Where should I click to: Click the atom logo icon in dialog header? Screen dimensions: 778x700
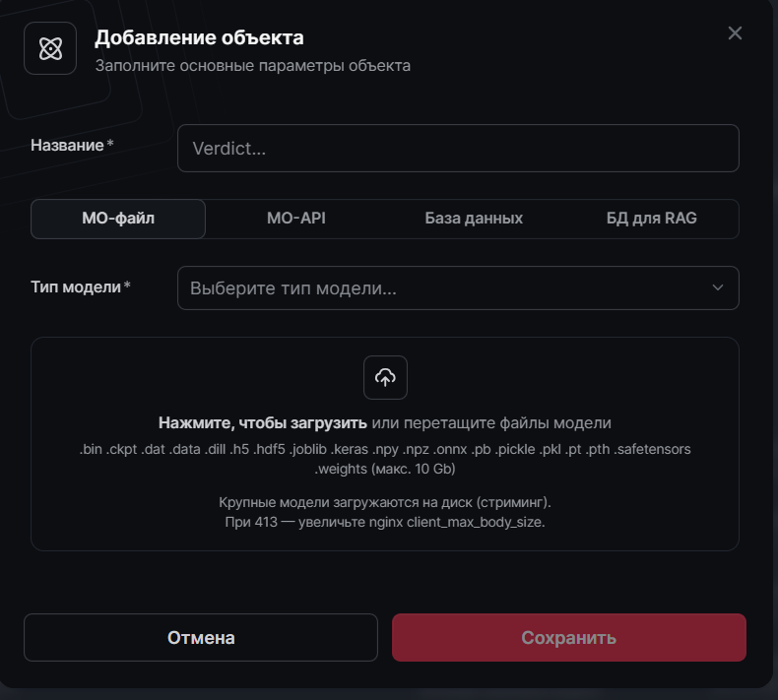[x=50, y=48]
